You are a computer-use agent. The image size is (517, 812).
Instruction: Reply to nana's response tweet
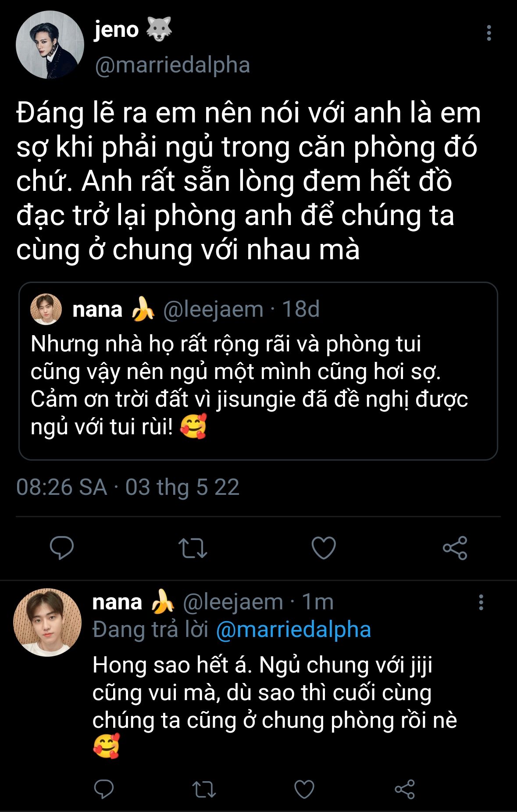click(104, 789)
